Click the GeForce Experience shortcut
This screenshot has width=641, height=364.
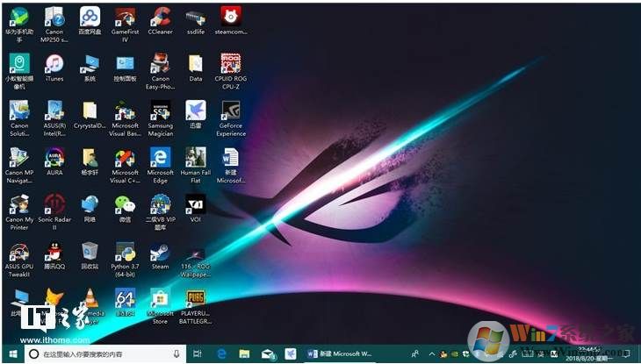tap(231, 111)
